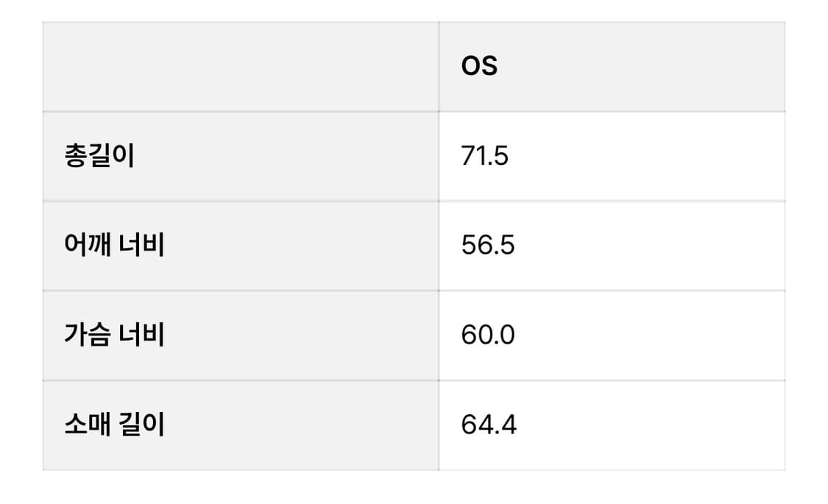Click the border between 어깨 너비 and 가슴 너비
Image resolution: width=828 pixels, height=504 pixels.
240,291
